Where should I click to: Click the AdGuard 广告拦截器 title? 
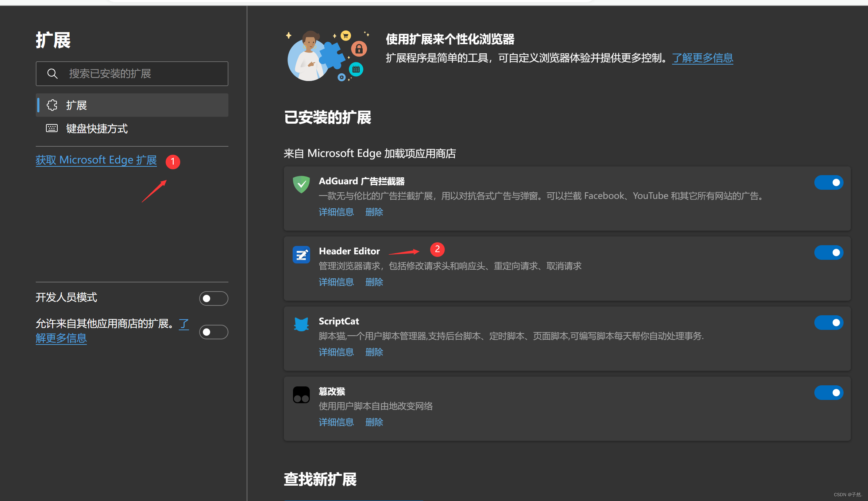point(362,181)
